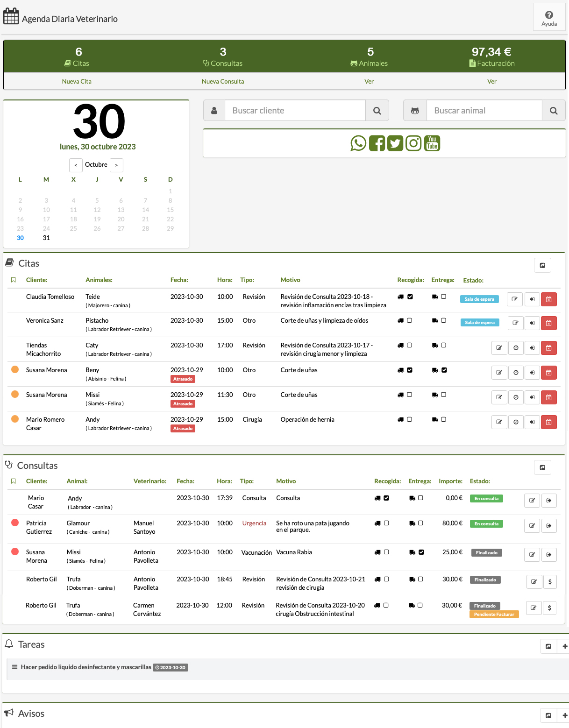Click the Instagram icon

click(413, 143)
